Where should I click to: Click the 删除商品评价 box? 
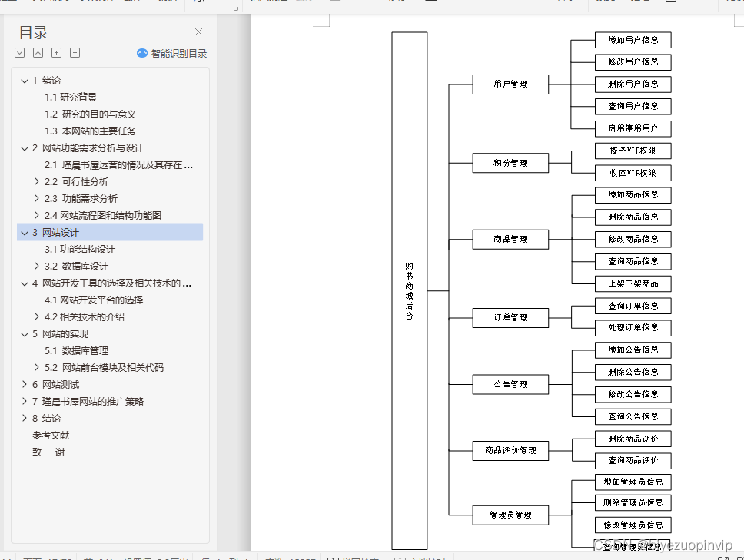[x=633, y=439]
